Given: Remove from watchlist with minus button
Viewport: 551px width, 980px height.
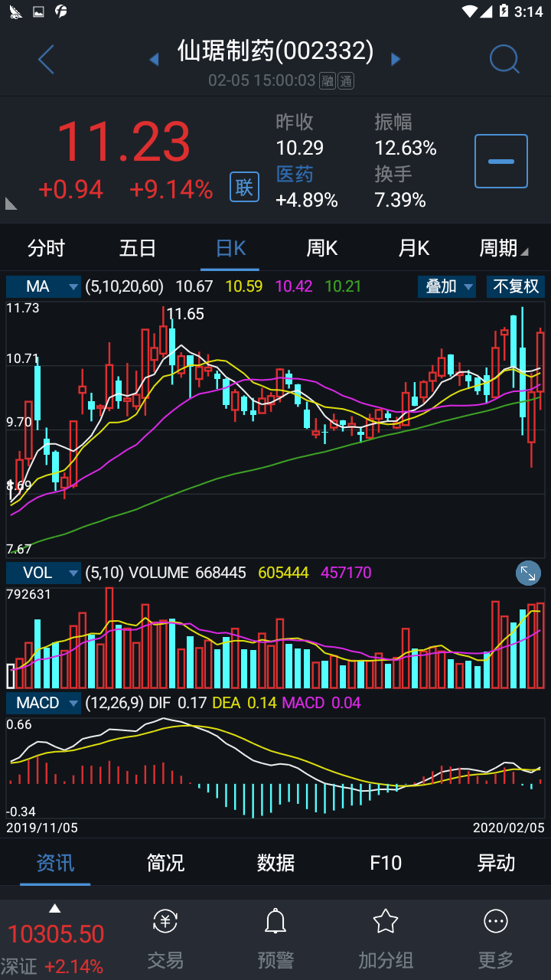Looking at the screenshot, I should coord(501,161).
